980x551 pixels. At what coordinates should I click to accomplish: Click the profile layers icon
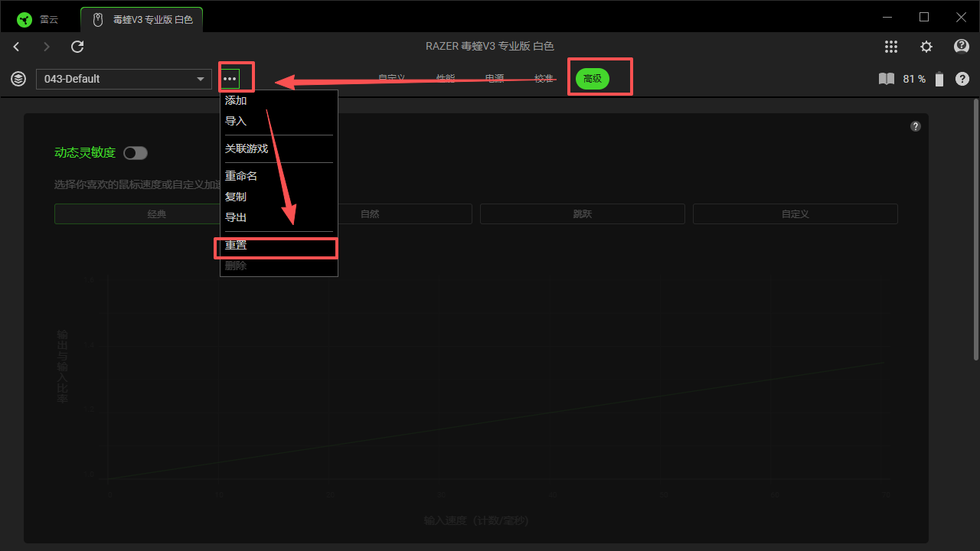tap(18, 79)
